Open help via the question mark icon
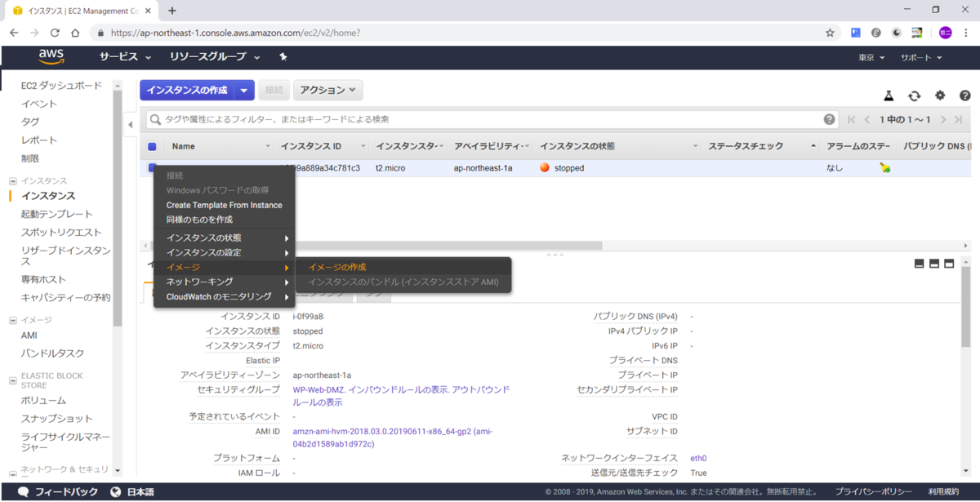This screenshot has width=980, height=502. click(965, 96)
